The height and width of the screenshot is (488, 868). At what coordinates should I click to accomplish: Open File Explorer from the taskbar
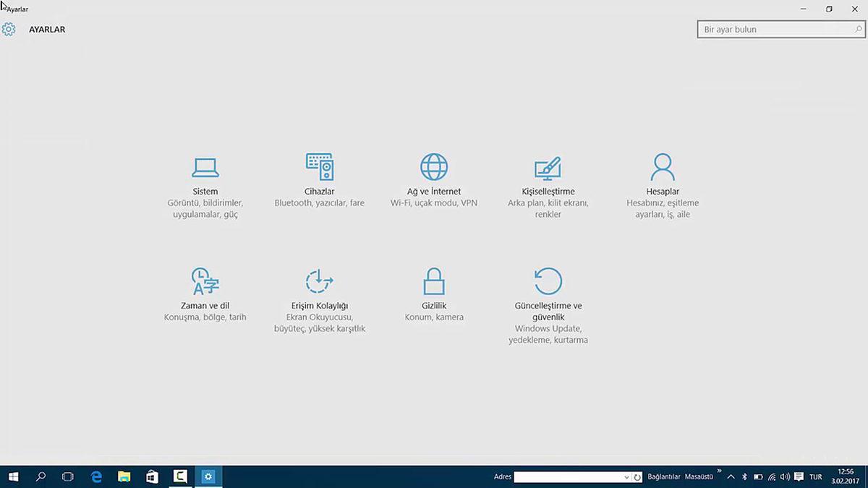pos(124,476)
